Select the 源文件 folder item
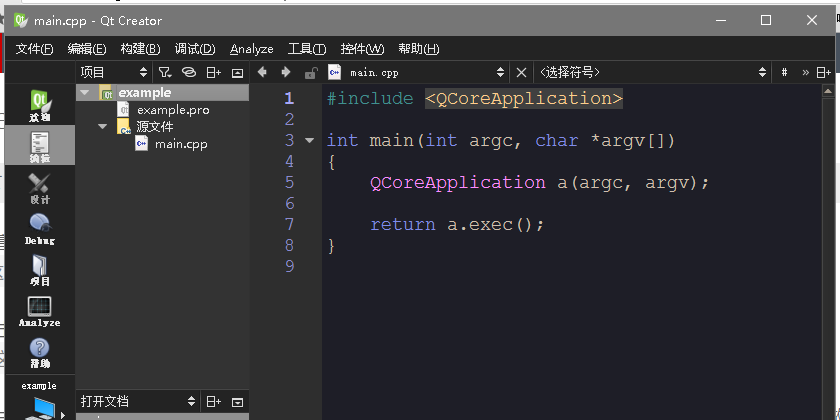The width and height of the screenshot is (840, 420). pyautogui.click(x=154, y=127)
